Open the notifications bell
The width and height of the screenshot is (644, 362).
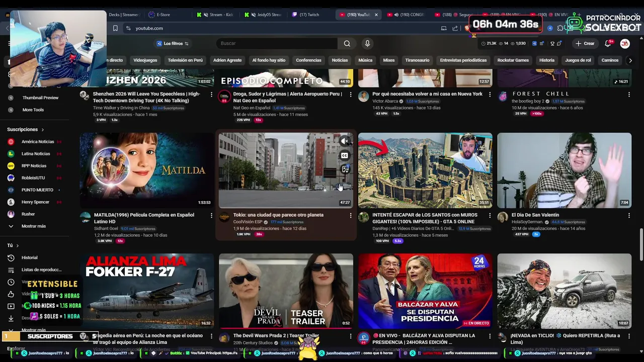(608, 43)
